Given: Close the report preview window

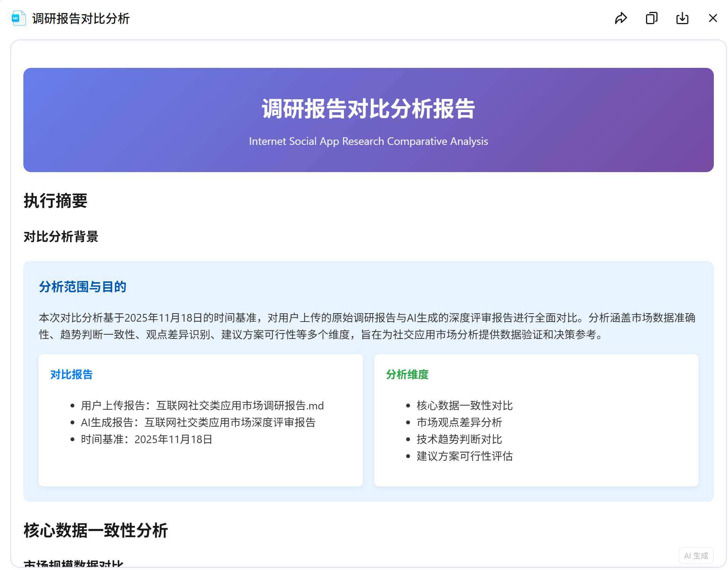Looking at the screenshot, I should (712, 18).
